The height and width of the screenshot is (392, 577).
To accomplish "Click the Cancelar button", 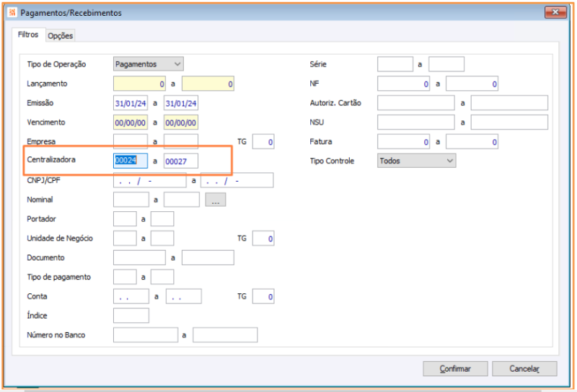I will coord(524,369).
